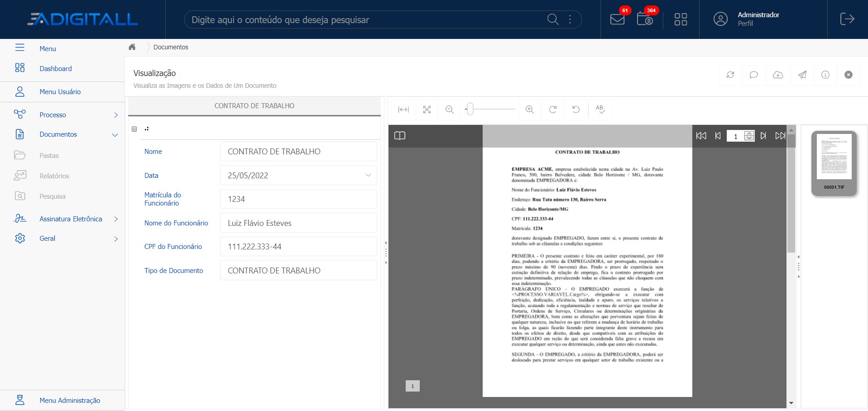Viewport: 868px width, 411px height.
Task: Open Dashboard from the sidebar
Action: [x=56, y=69]
